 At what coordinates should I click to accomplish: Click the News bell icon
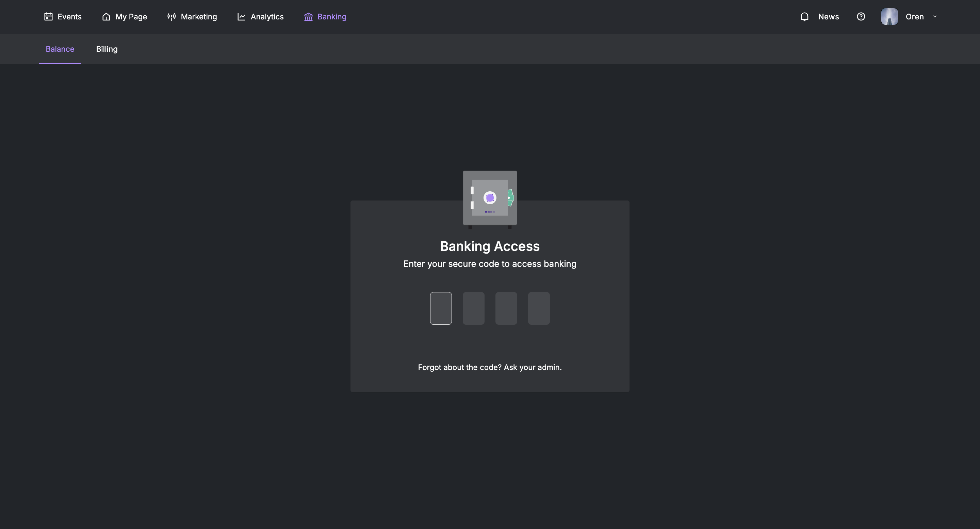(x=804, y=17)
